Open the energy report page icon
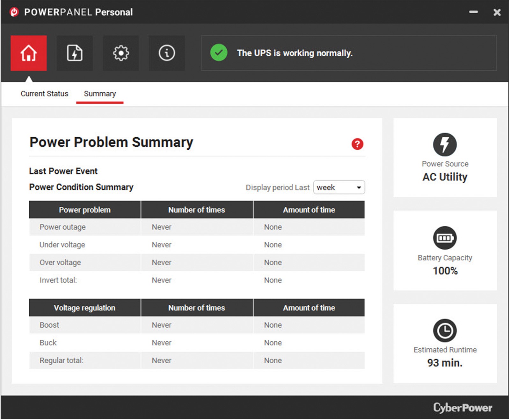The image size is (510, 420). [75, 53]
